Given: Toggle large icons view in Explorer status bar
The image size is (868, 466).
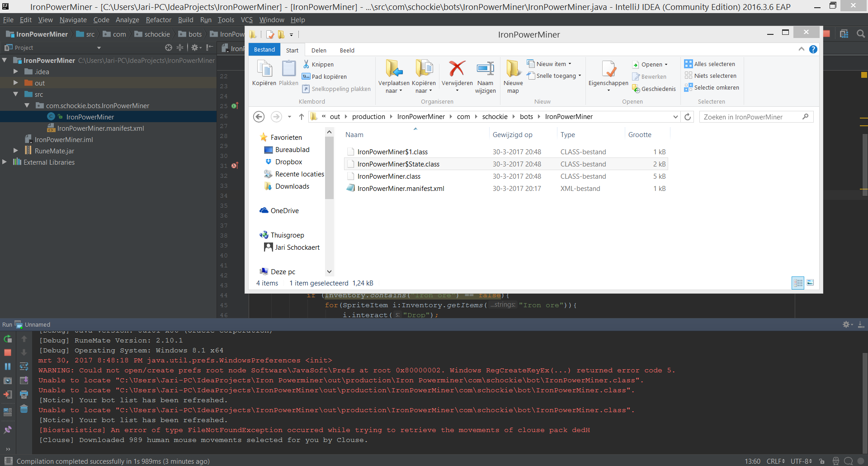Looking at the screenshot, I should coord(810,283).
